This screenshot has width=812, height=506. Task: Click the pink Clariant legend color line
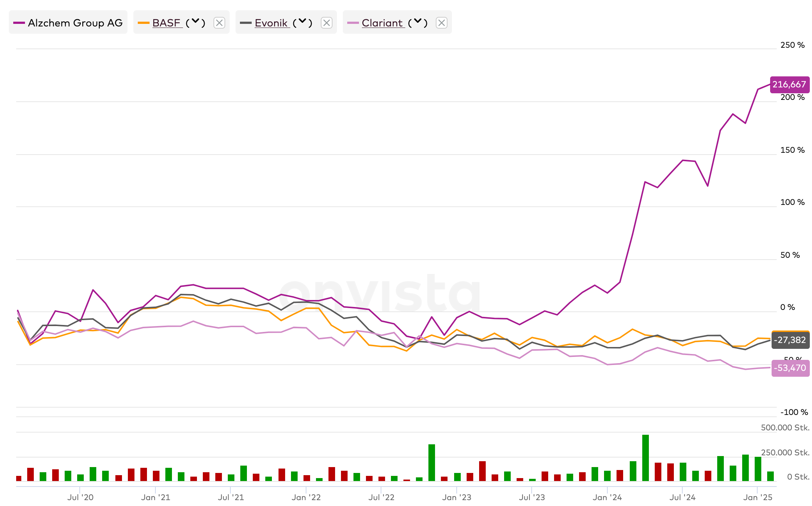click(353, 23)
